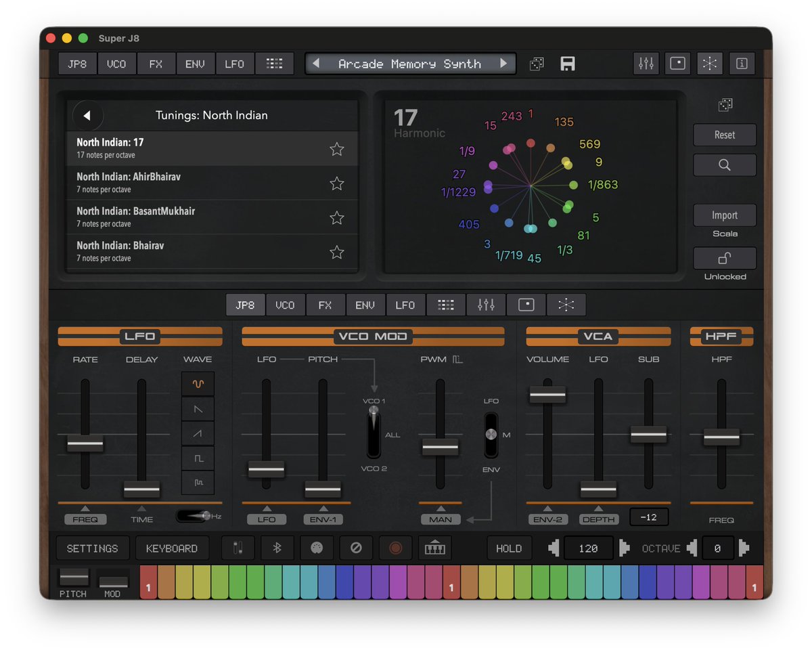The width and height of the screenshot is (812, 652).
Task: Open the mixer sliders view in top toolbar
Action: 646,64
